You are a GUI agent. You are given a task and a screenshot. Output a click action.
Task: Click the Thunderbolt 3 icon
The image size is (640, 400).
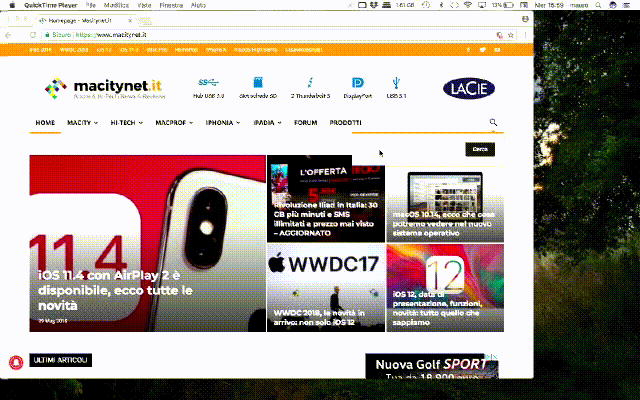tap(310, 83)
